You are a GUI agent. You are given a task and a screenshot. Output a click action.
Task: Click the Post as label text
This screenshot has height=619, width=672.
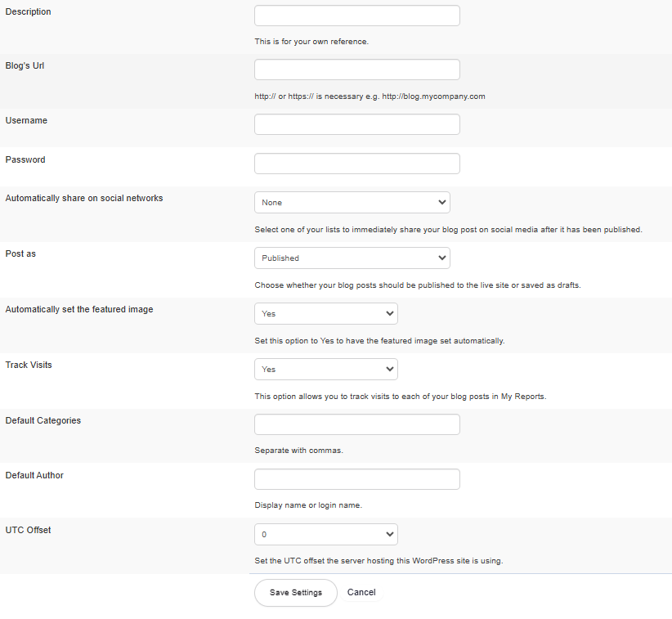[x=20, y=253]
